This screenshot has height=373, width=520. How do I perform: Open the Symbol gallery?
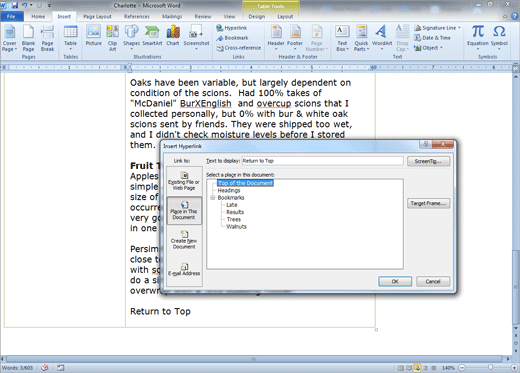click(499, 37)
